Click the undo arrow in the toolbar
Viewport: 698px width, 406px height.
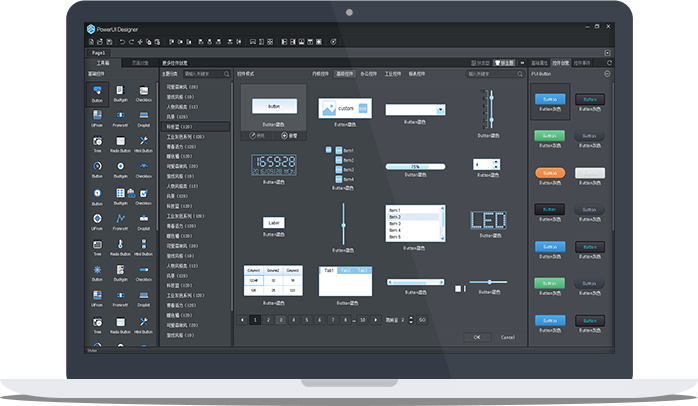[x=122, y=42]
